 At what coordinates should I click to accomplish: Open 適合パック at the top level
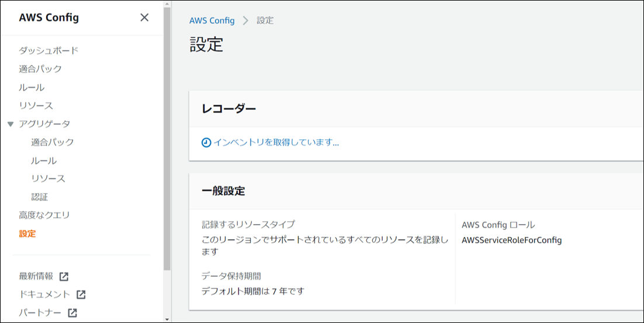(40, 69)
